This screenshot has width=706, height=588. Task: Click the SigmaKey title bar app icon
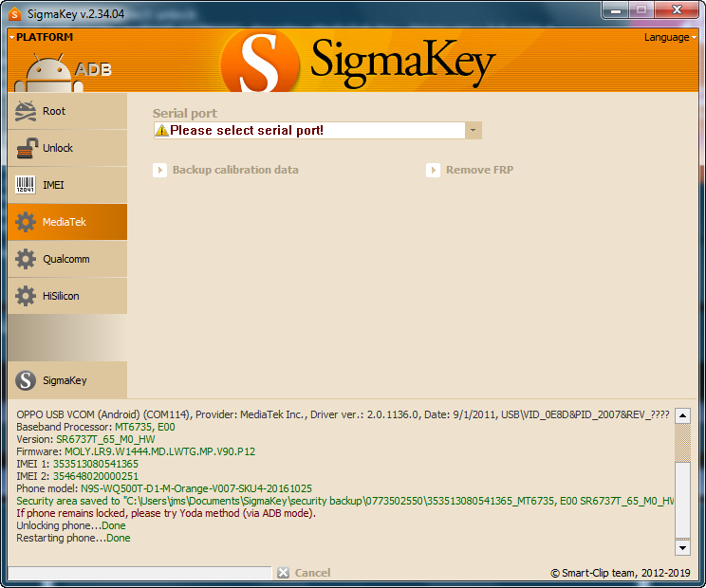14,14
